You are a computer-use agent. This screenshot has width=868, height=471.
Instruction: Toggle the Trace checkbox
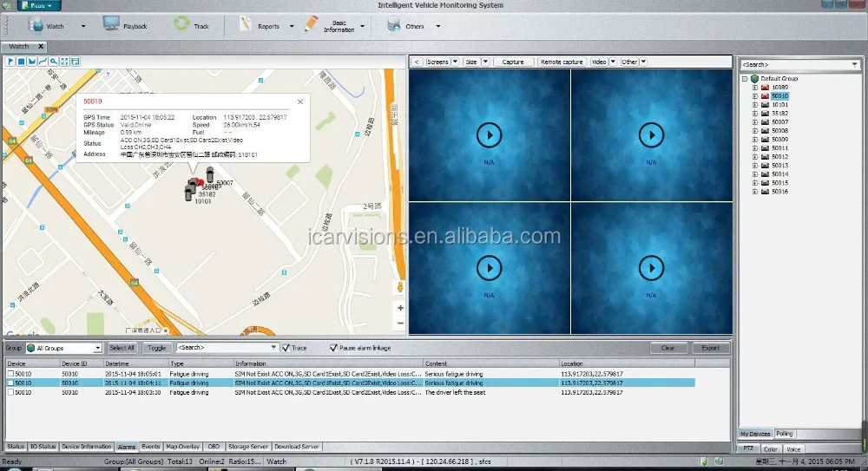[286, 348]
